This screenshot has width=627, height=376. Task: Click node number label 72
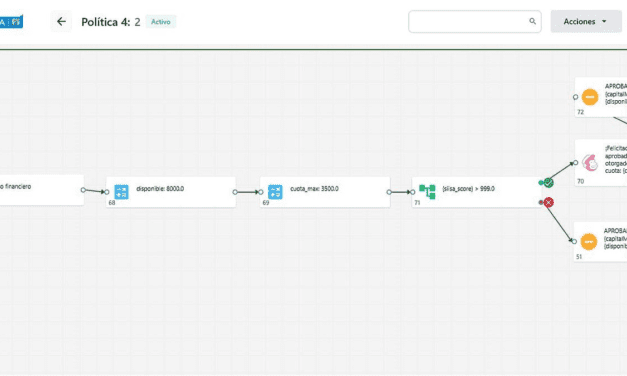(x=581, y=112)
